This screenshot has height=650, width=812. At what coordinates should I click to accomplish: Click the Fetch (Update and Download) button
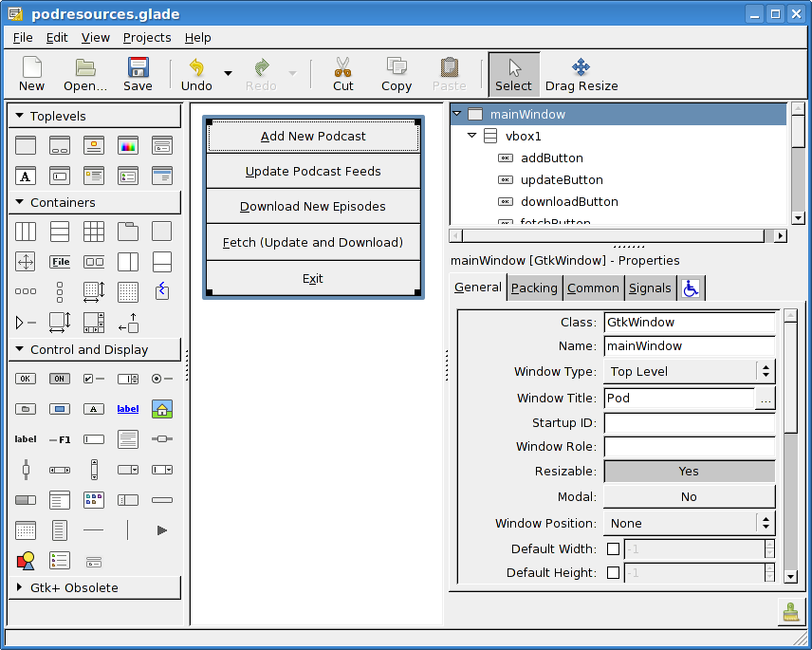pos(313,242)
